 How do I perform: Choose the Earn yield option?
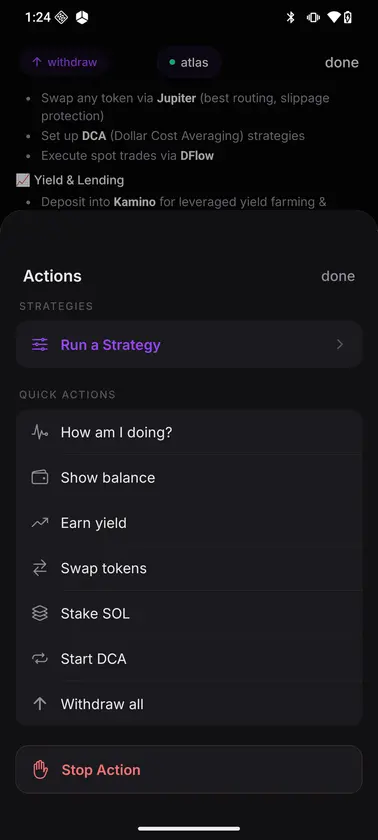pos(189,523)
